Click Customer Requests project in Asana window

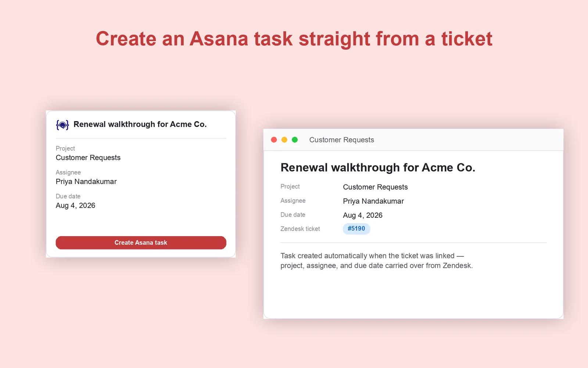click(375, 187)
